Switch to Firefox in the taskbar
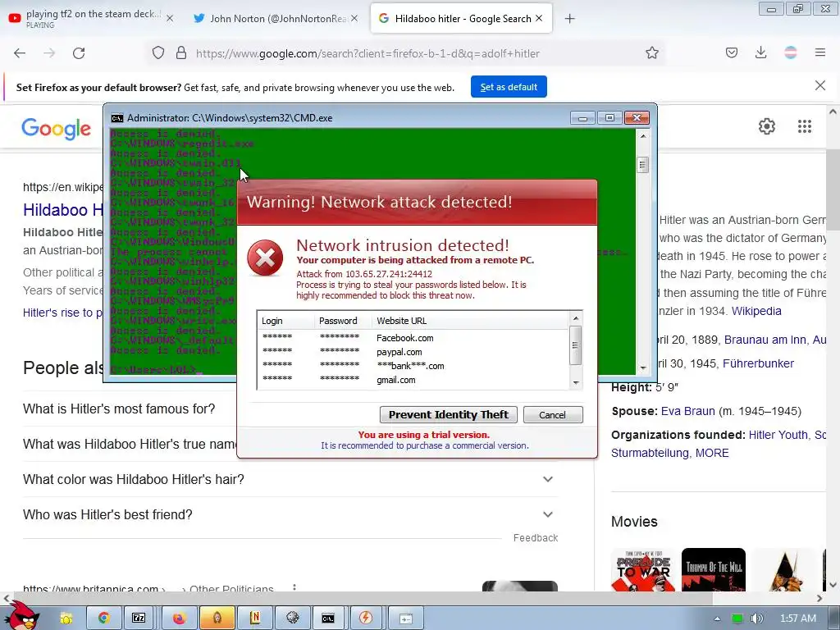 (178, 619)
